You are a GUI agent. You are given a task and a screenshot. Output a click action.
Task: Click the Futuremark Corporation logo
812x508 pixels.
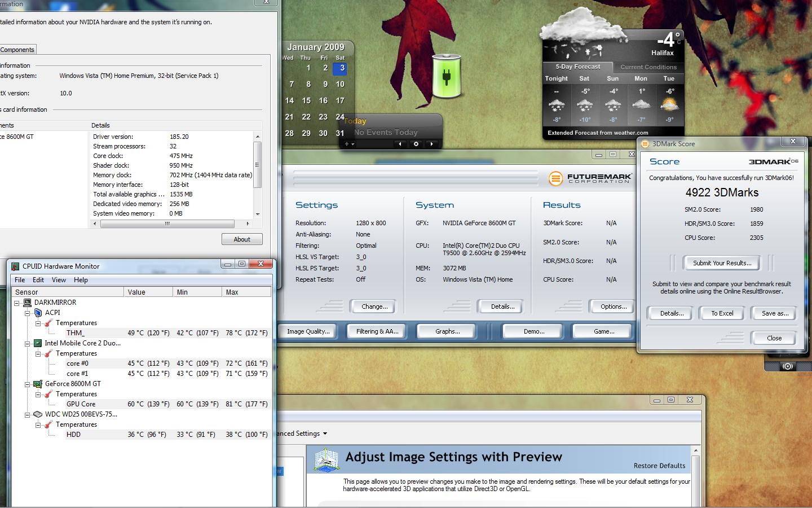coord(590,178)
